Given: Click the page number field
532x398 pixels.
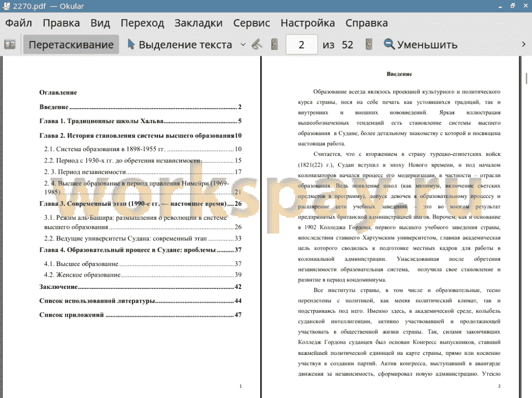Looking at the screenshot, I should pos(302,45).
